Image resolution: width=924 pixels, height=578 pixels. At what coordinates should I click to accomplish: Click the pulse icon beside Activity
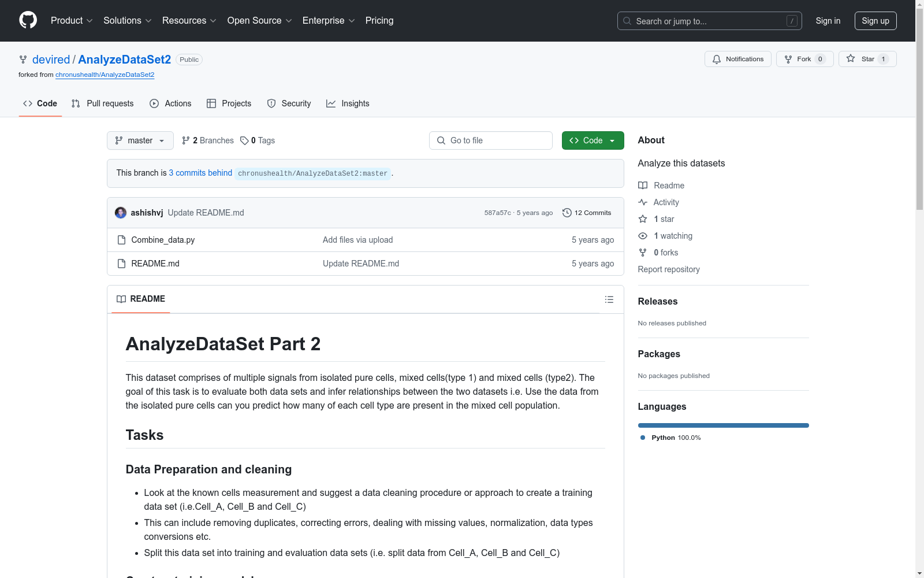point(643,202)
